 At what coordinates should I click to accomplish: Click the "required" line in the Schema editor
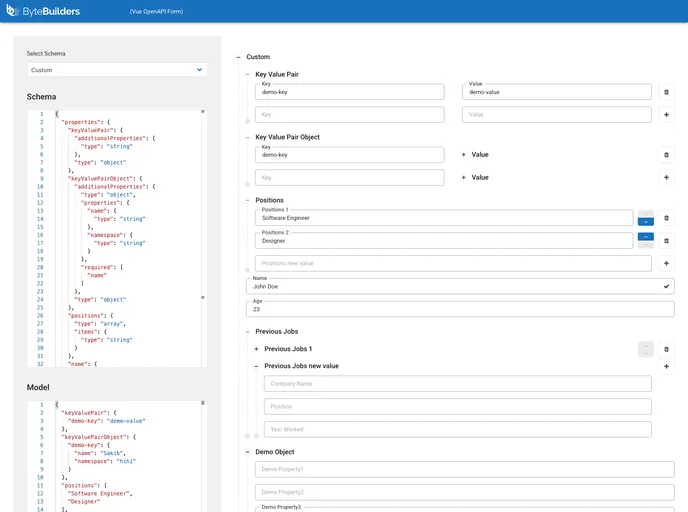coord(102,267)
